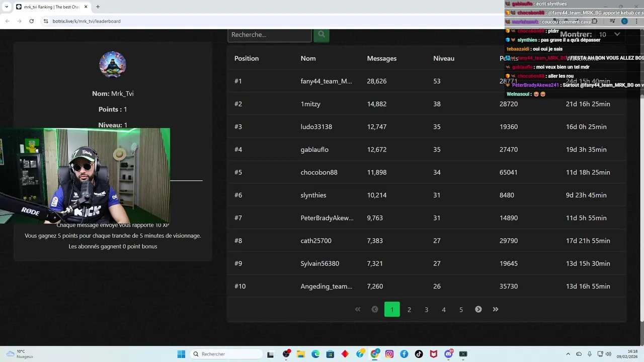Select user cath25700 in the leaderboard

316,241
